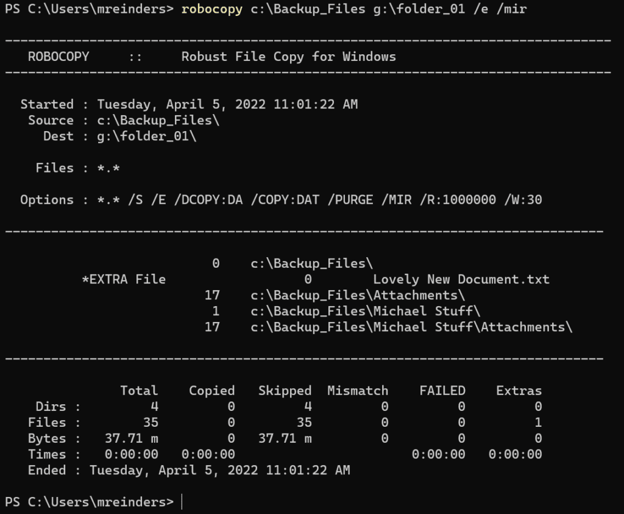Viewport: 624px width, 514px height.
Task: Click the Total column header
Action: click(139, 390)
